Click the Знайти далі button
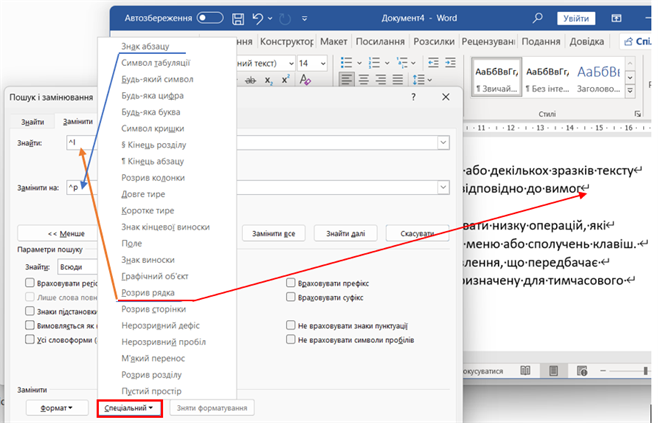The height and width of the screenshot is (423, 658). click(x=344, y=233)
